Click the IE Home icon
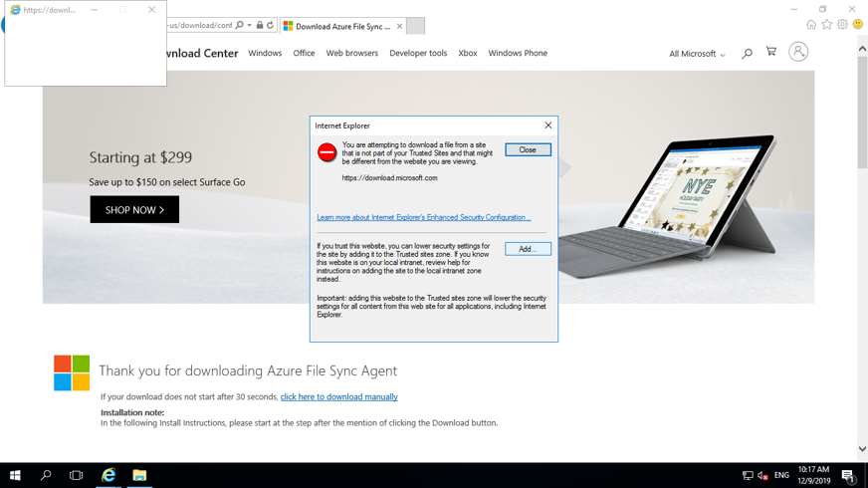The image size is (868, 488). [811, 24]
